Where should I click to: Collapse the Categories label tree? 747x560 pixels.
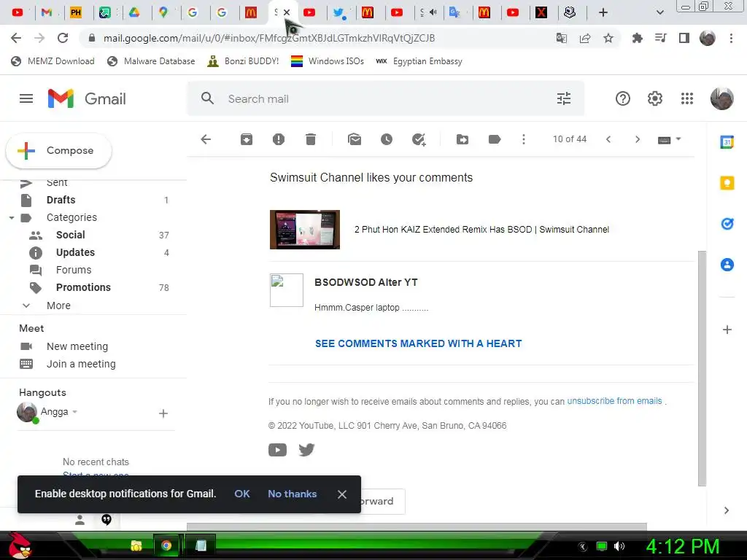pyautogui.click(x=12, y=217)
